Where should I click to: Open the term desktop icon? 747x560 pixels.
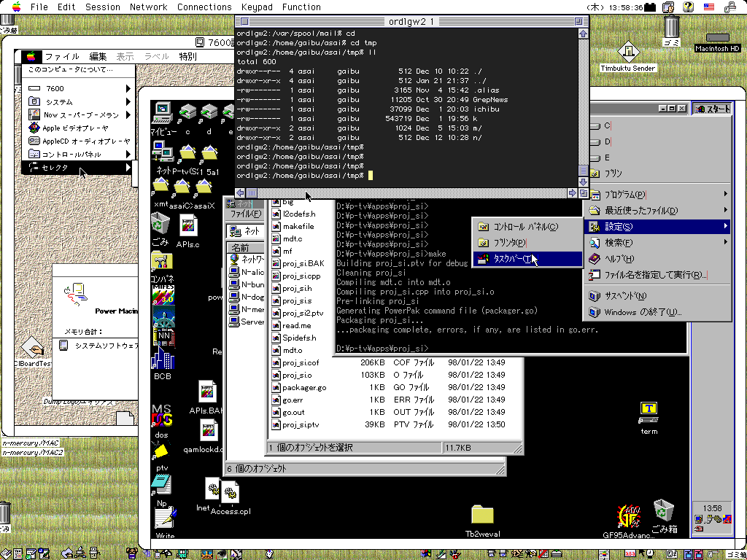coord(649,413)
